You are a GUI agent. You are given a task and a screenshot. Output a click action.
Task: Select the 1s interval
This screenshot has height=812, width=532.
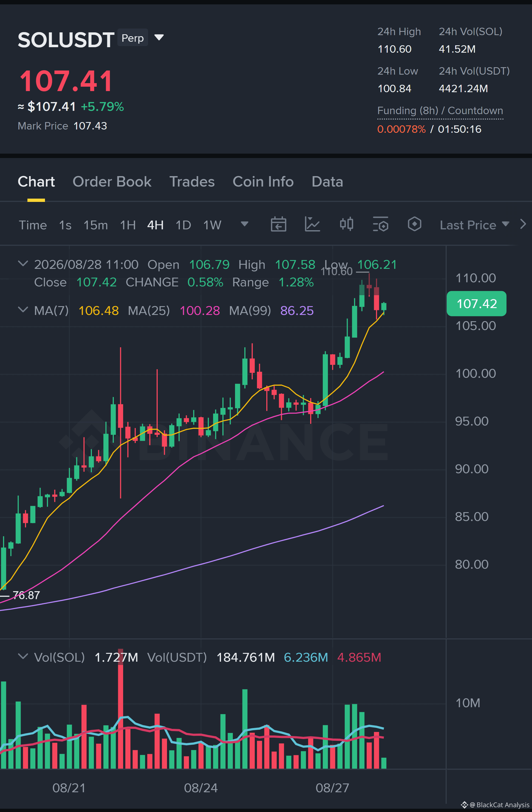point(65,225)
